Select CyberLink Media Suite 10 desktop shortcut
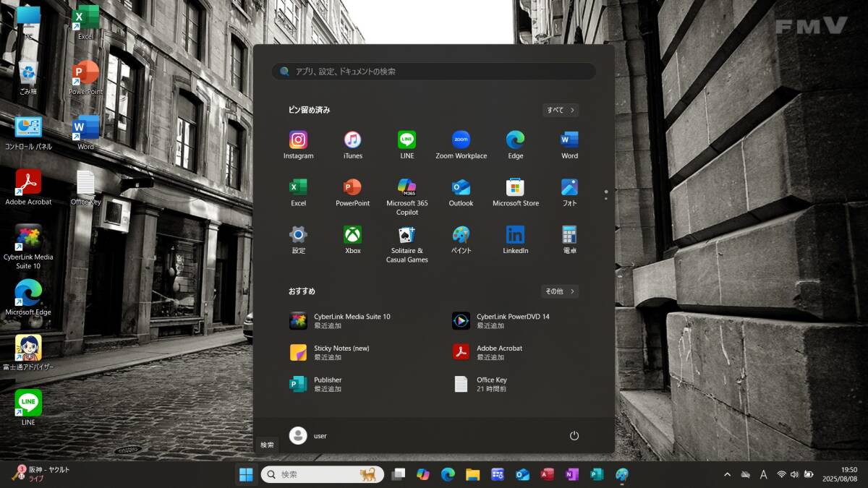This screenshot has height=488, width=868. click(x=28, y=247)
